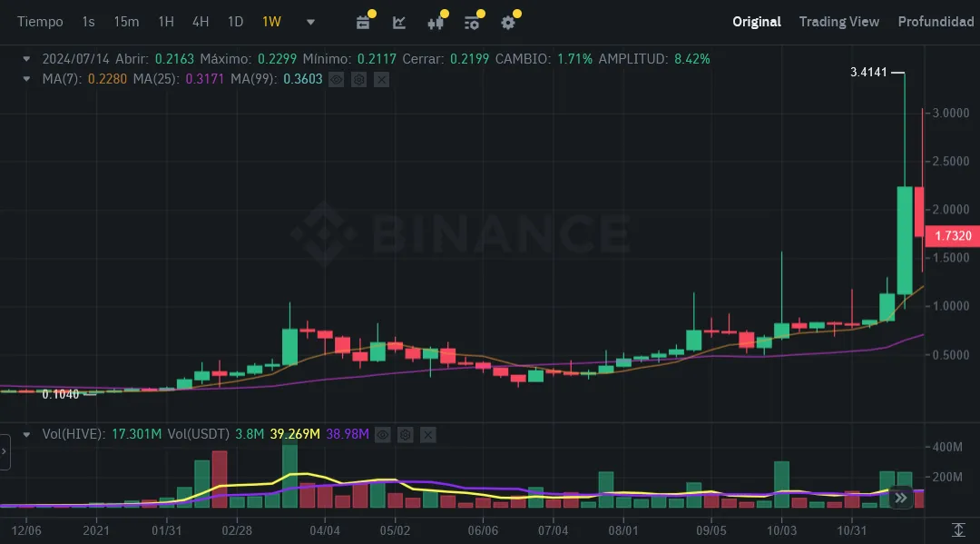Select the 1W interval
The width and height of the screenshot is (980, 544).
pos(271,22)
